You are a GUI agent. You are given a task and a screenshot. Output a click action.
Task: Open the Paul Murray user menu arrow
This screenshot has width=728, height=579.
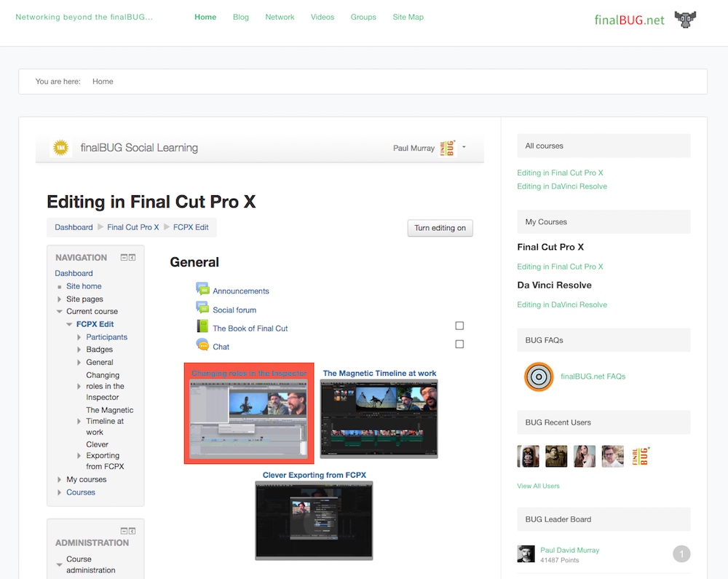click(x=464, y=147)
